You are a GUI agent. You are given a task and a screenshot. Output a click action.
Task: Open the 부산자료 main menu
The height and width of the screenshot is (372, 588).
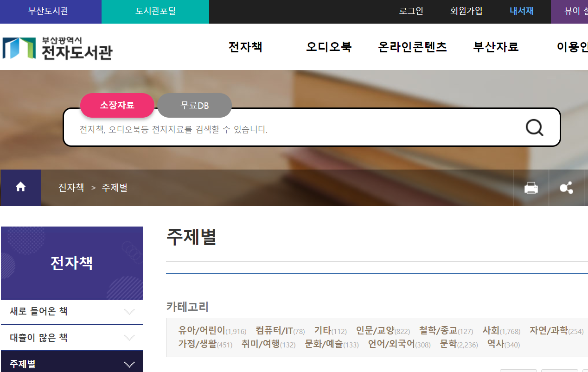pos(496,47)
